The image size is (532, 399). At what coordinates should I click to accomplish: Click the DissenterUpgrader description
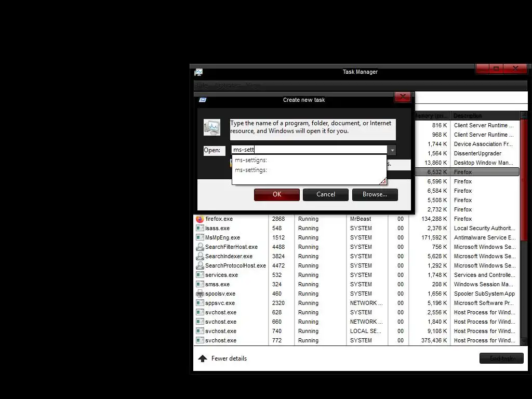(x=478, y=153)
